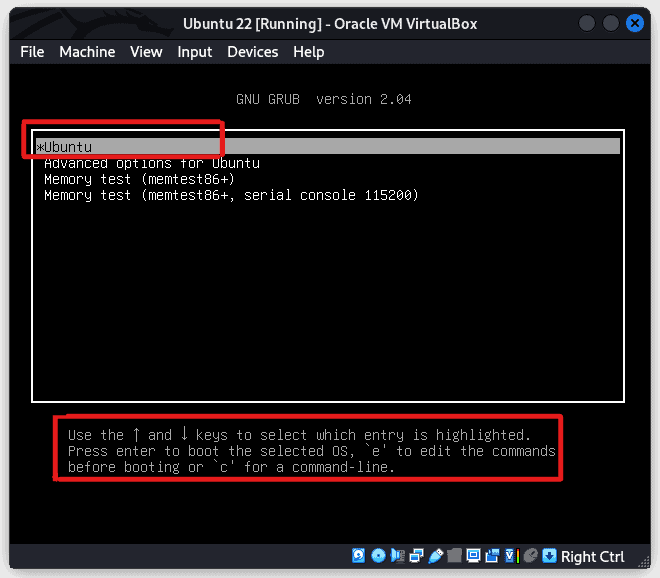Click the virtualization 'V' CPU indicator

click(511, 556)
